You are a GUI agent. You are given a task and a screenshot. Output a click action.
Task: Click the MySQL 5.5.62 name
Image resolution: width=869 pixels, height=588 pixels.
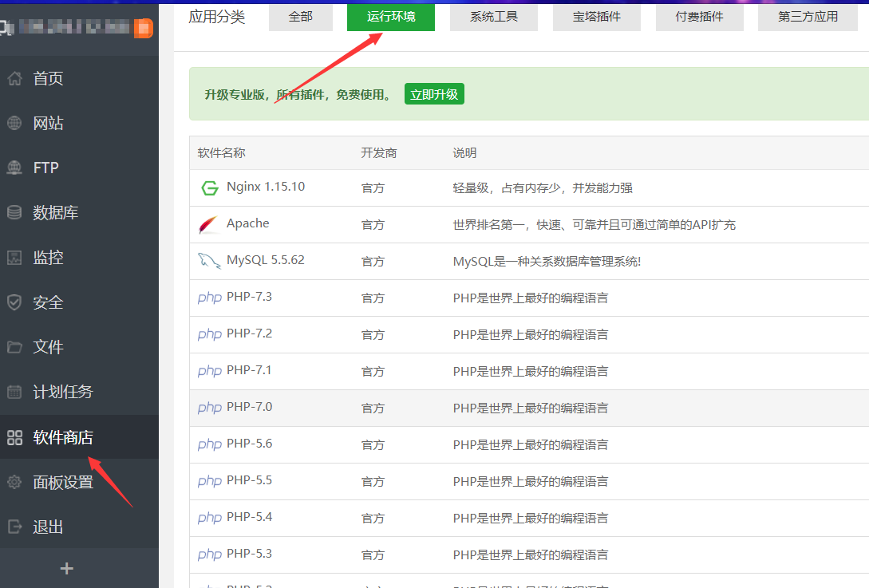point(266,260)
